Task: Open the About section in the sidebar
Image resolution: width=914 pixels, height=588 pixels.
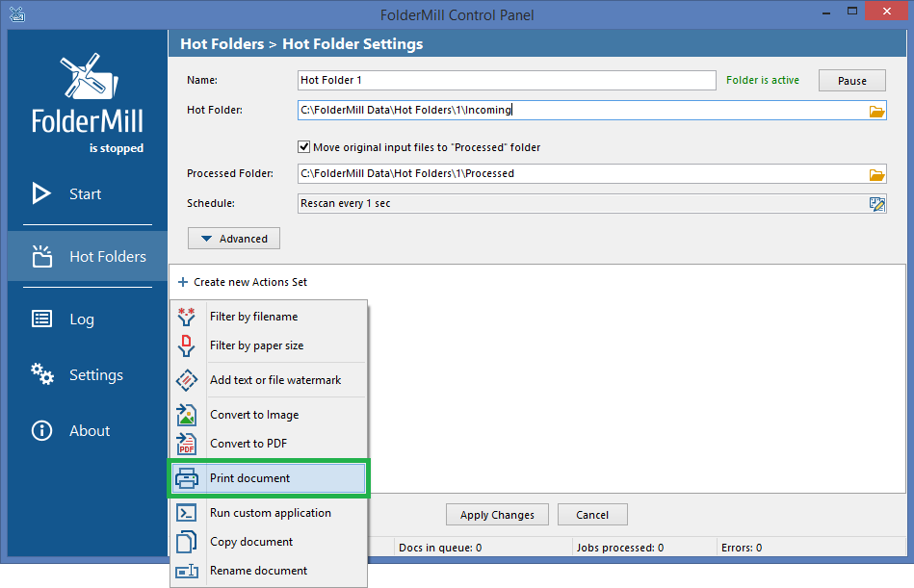Action: [x=88, y=431]
